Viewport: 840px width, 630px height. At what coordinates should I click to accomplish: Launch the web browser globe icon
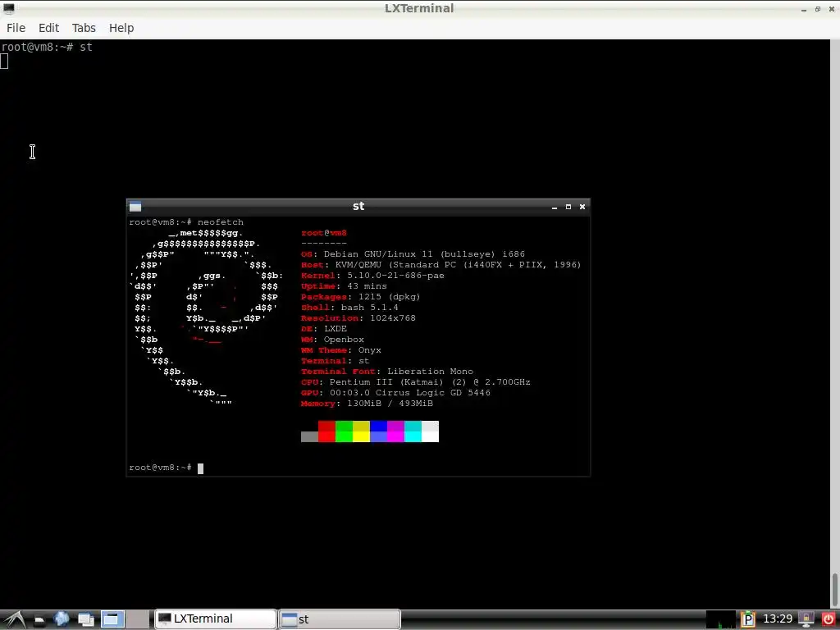click(62, 619)
